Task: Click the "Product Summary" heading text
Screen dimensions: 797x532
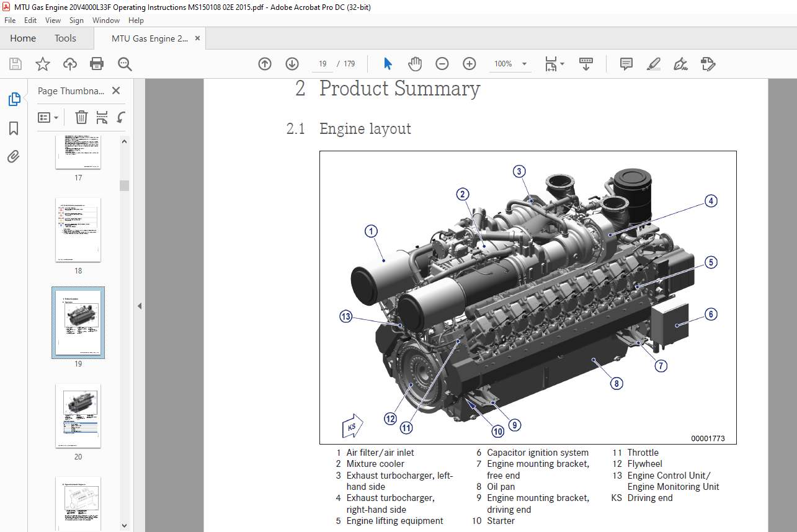Action: [399, 89]
